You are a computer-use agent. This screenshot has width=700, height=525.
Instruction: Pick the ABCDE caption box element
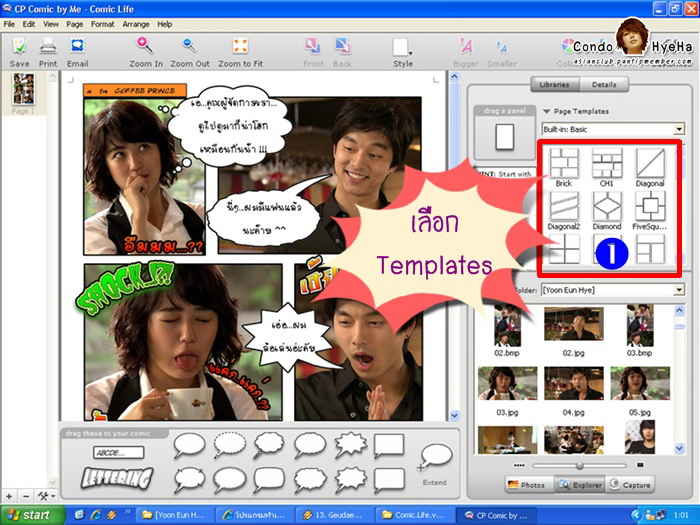[119, 452]
